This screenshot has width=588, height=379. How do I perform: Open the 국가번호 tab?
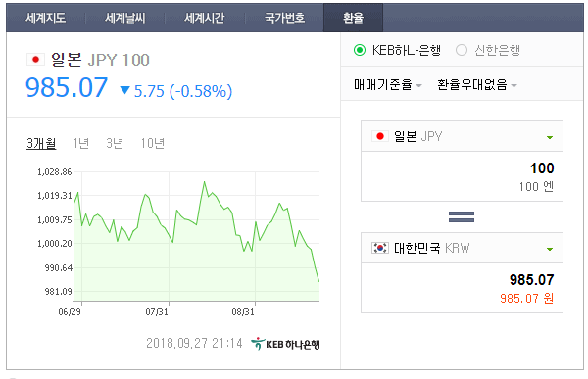[284, 18]
